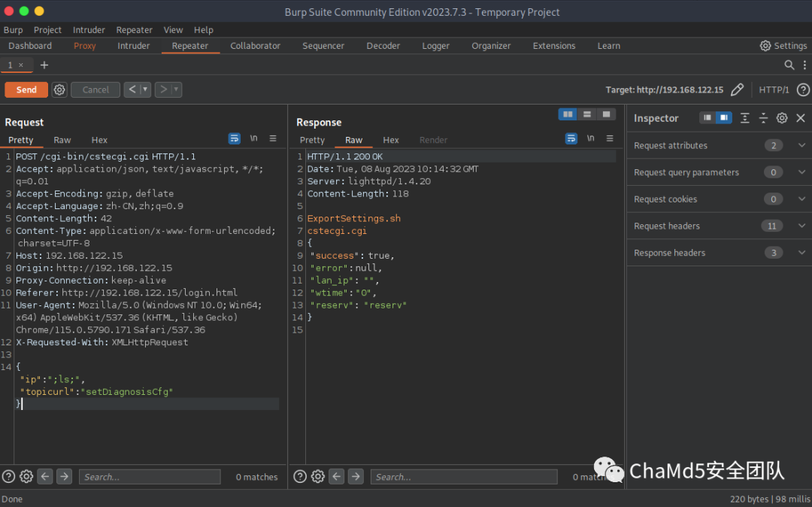Open Request search settings gear
This screenshot has height=507, width=812.
tap(26, 476)
